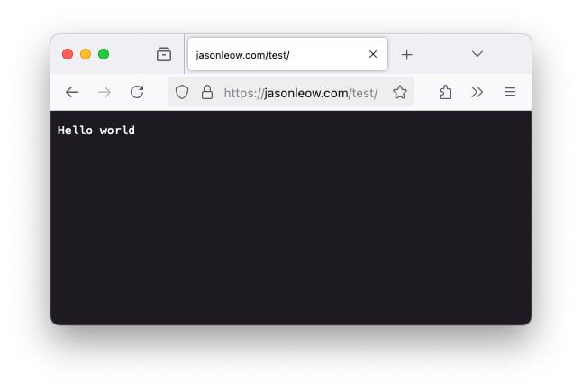Screen dimensions: 582x392
Task: Go forward with the forward arrow
Action: [105, 92]
